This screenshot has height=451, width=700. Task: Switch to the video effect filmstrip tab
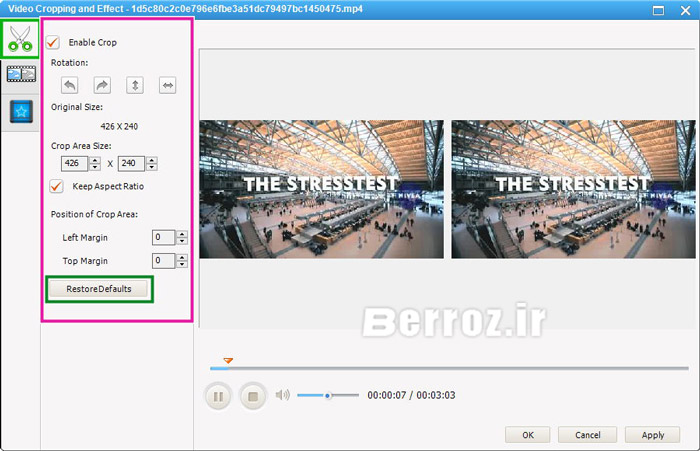(20, 74)
